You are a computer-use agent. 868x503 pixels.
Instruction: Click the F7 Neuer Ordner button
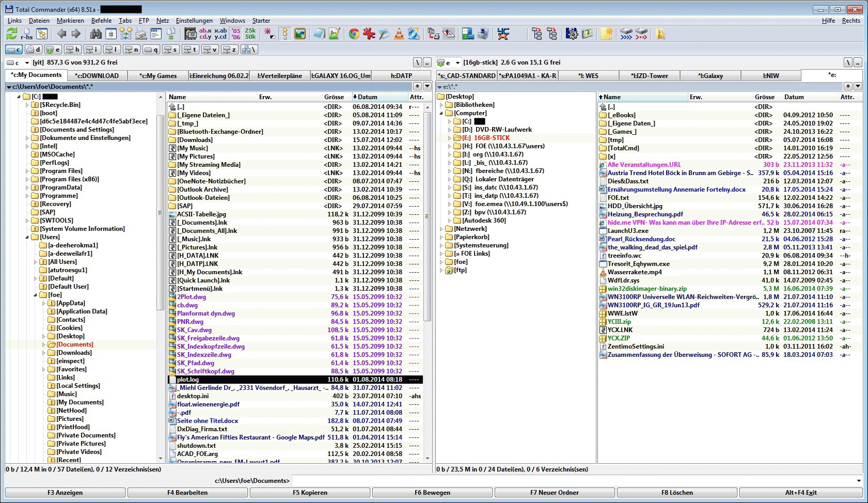point(555,493)
